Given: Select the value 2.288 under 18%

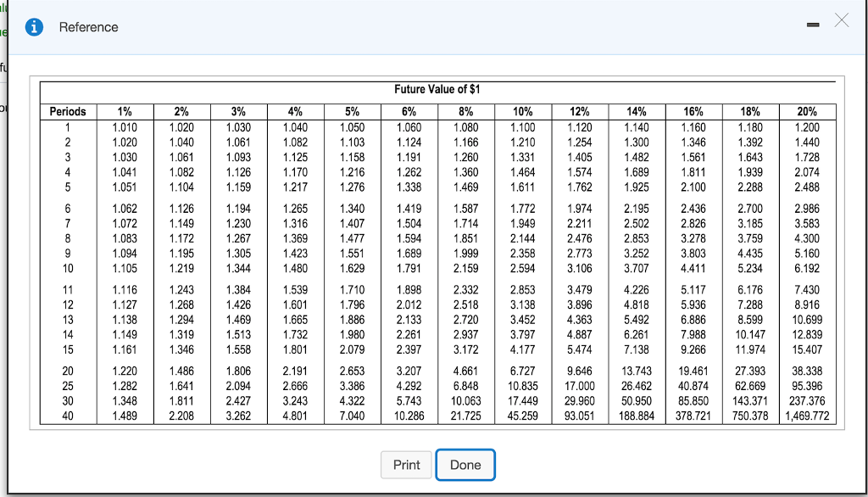Looking at the screenshot, I should (x=750, y=184).
